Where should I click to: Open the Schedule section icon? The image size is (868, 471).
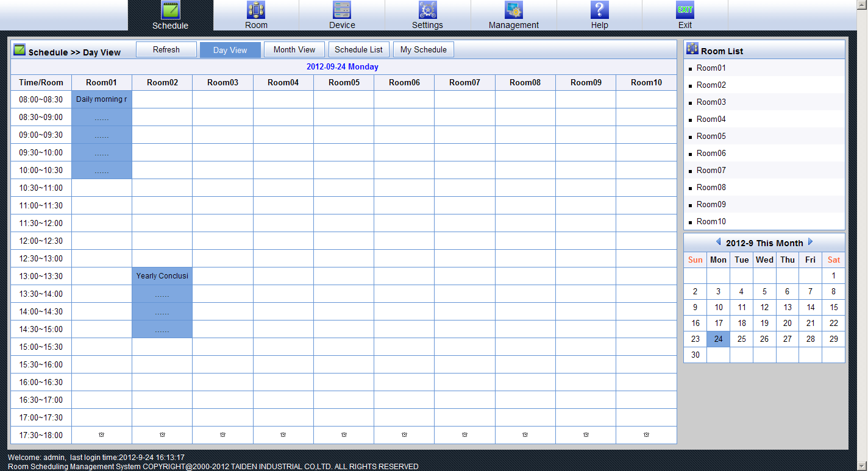click(x=170, y=10)
